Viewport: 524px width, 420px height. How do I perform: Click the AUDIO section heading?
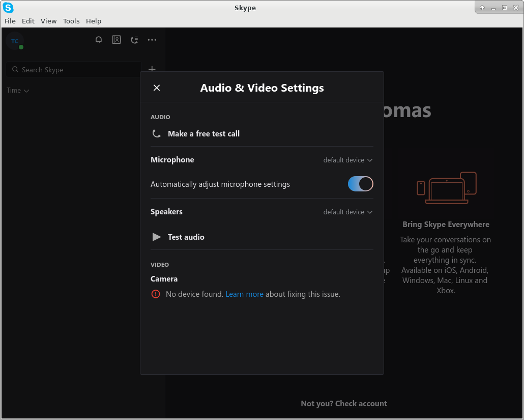(x=160, y=117)
